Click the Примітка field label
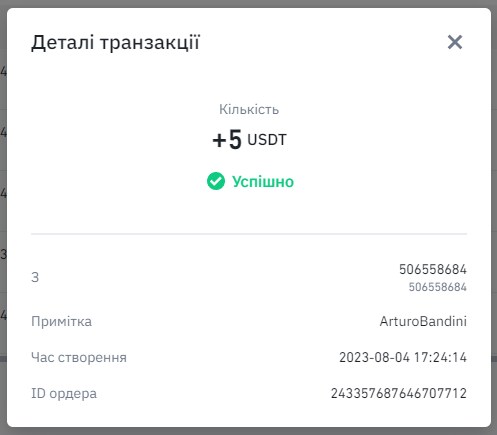Viewport: 497px width, 435px height. coord(61,322)
